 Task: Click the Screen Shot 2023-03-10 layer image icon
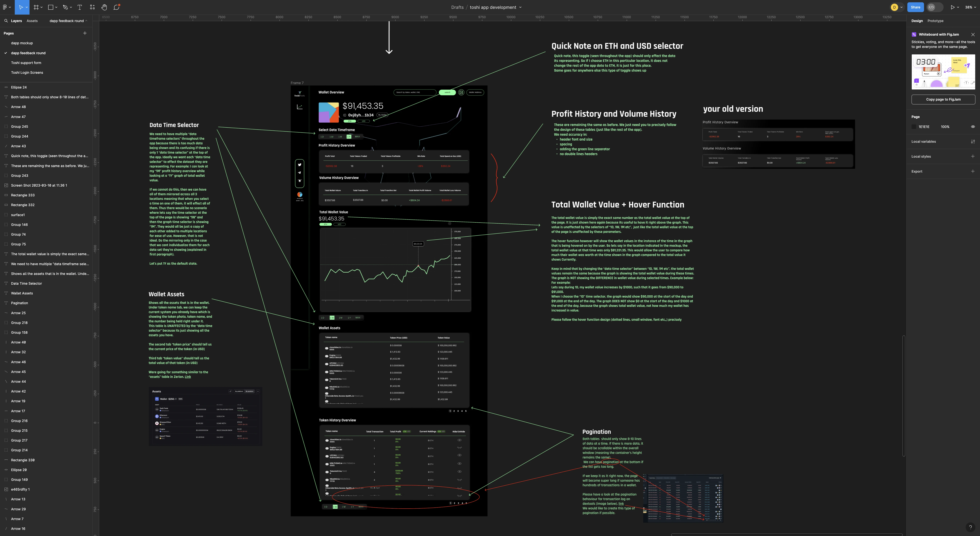(x=6, y=185)
